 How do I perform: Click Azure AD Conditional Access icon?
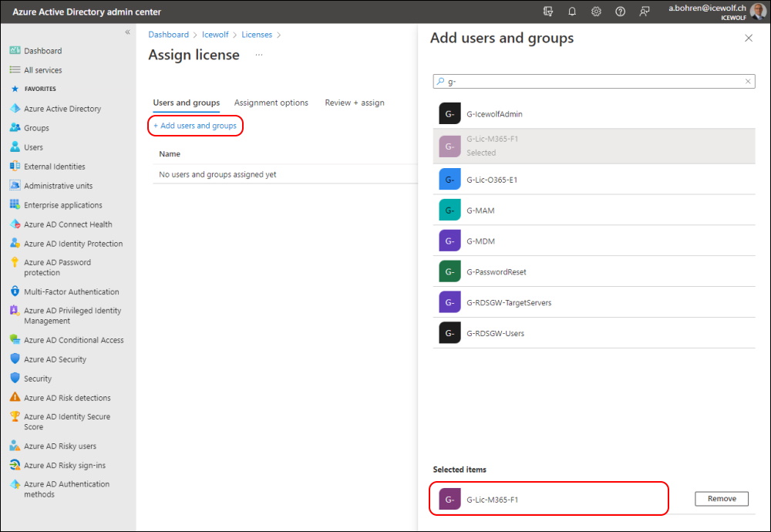tap(15, 340)
